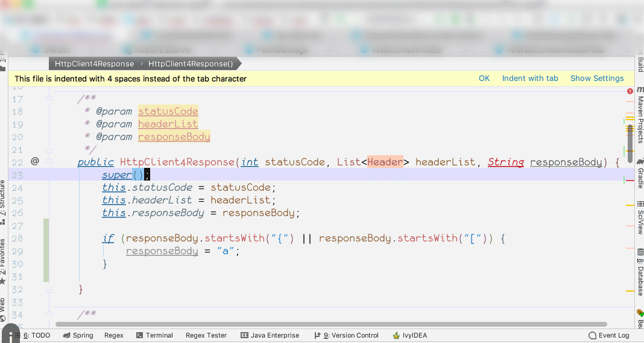Click the fold end marker at line 21
The image size is (644, 343).
click(x=49, y=150)
